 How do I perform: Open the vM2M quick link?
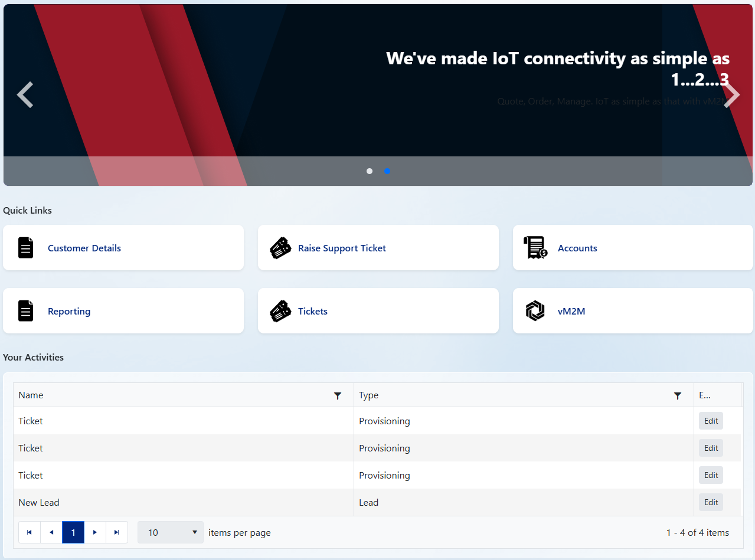571,311
